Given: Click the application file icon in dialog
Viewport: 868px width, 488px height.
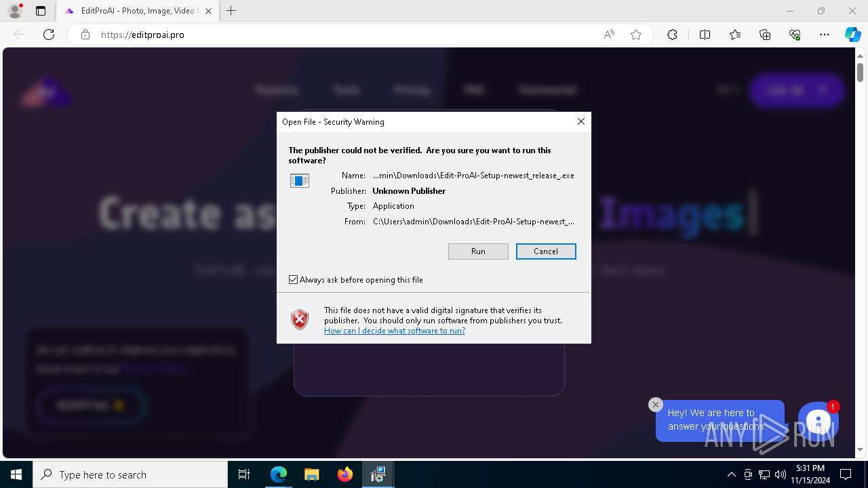Looking at the screenshot, I should pyautogui.click(x=300, y=181).
